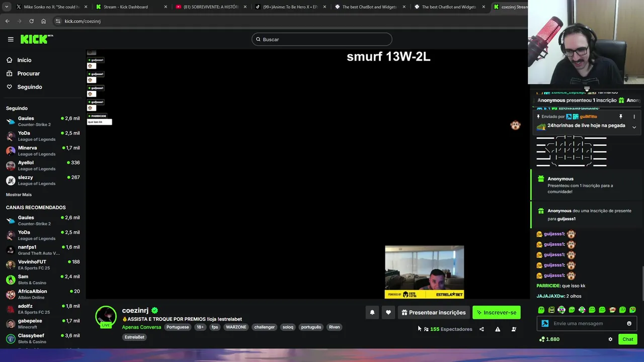Screen dimensions: 644x362
Task: Click Presentear inscrições button
Action: pyautogui.click(x=433, y=312)
